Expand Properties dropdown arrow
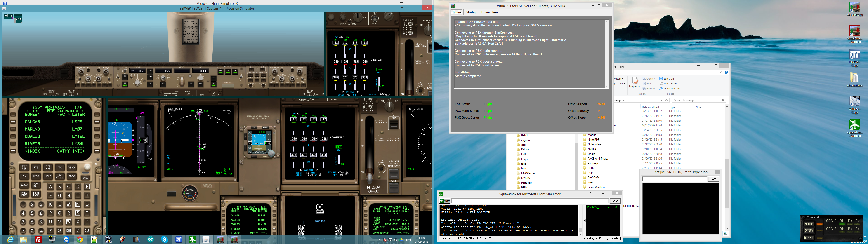This screenshot has height=244, width=868. coord(635,89)
